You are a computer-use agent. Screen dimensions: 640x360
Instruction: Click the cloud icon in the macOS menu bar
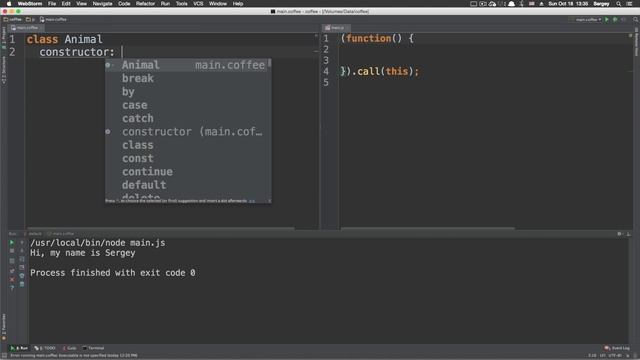pos(492,4)
